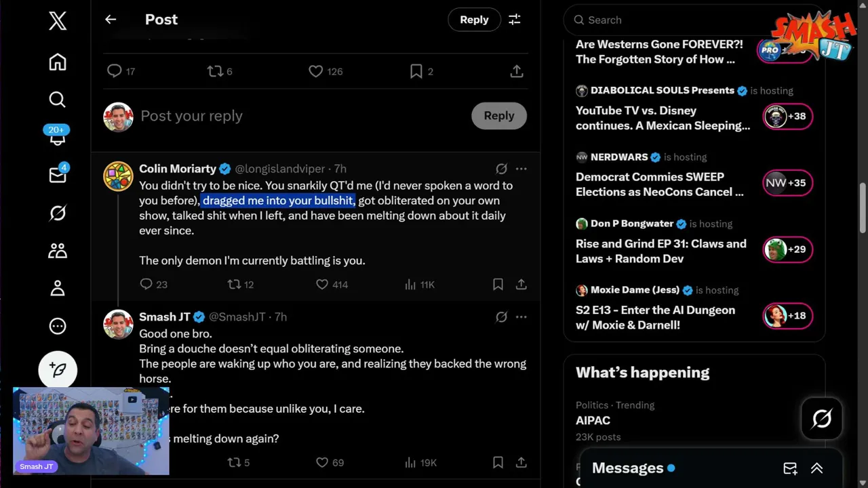Open the AIPAC trending topic
The image size is (868, 488).
coord(593,420)
